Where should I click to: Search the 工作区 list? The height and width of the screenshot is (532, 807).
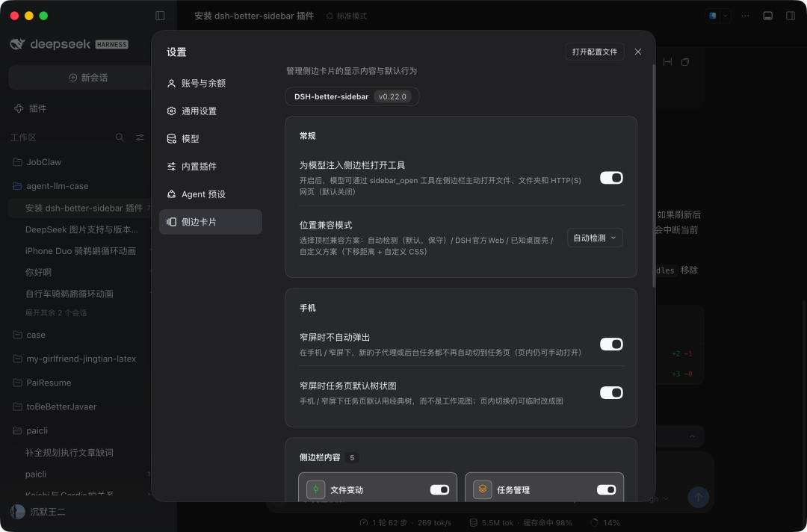click(120, 137)
